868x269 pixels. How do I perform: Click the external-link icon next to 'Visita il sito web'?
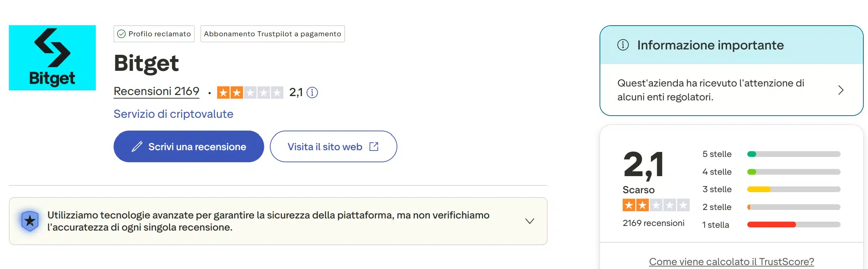click(374, 146)
